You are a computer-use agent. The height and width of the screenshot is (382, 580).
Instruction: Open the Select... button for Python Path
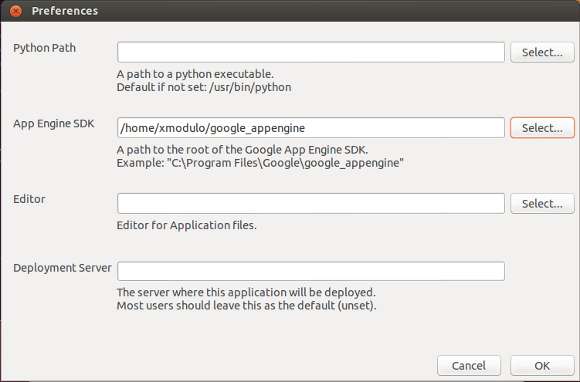pyautogui.click(x=542, y=52)
